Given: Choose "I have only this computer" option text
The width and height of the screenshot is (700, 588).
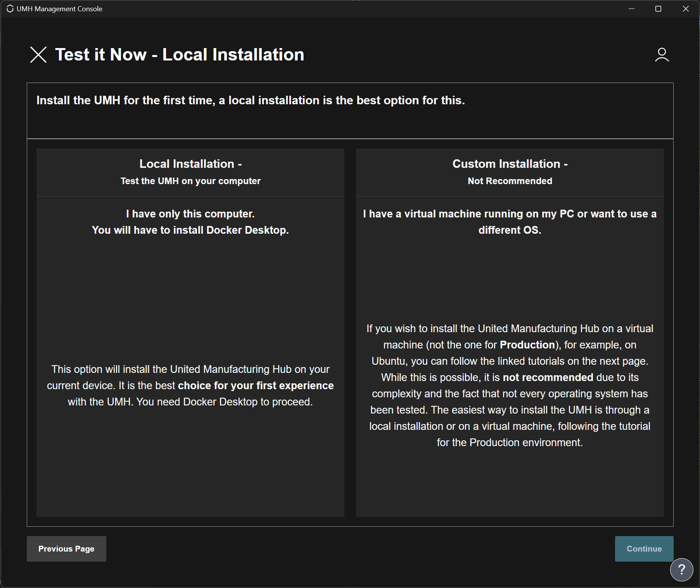Looking at the screenshot, I should point(190,214).
